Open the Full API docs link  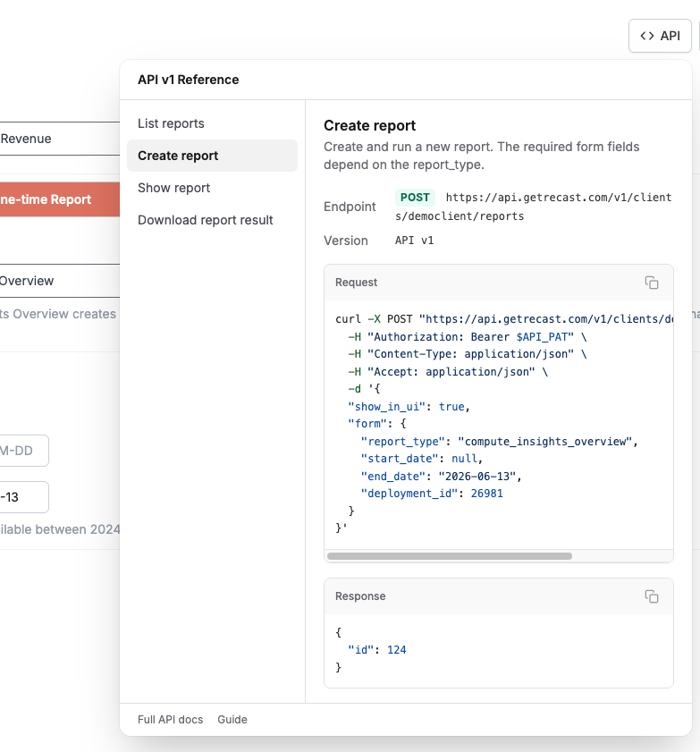tap(170, 720)
